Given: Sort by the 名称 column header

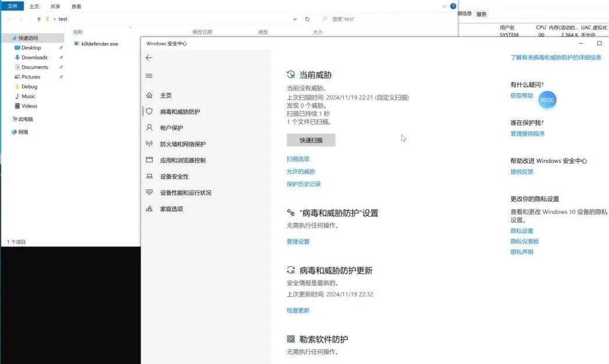Looking at the screenshot, I should tap(78, 32).
